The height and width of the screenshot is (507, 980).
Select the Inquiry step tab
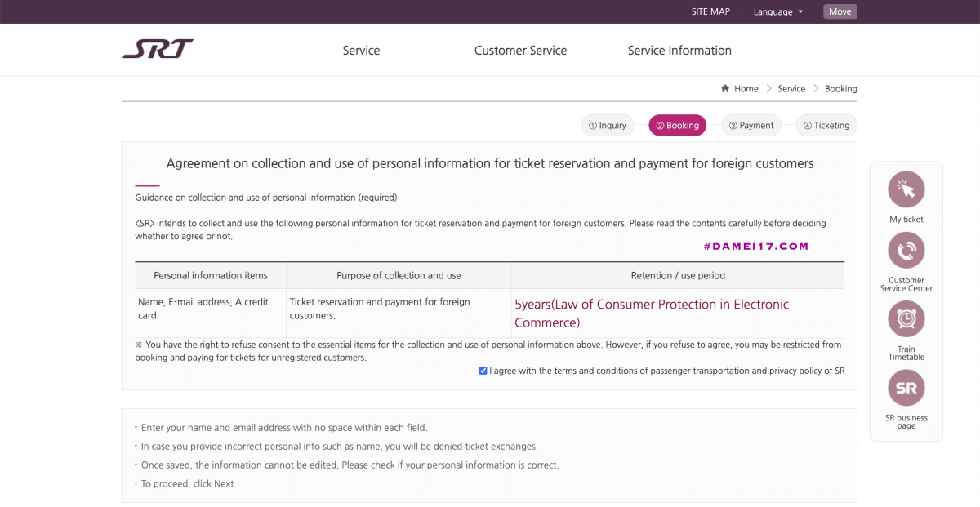pyautogui.click(x=608, y=125)
